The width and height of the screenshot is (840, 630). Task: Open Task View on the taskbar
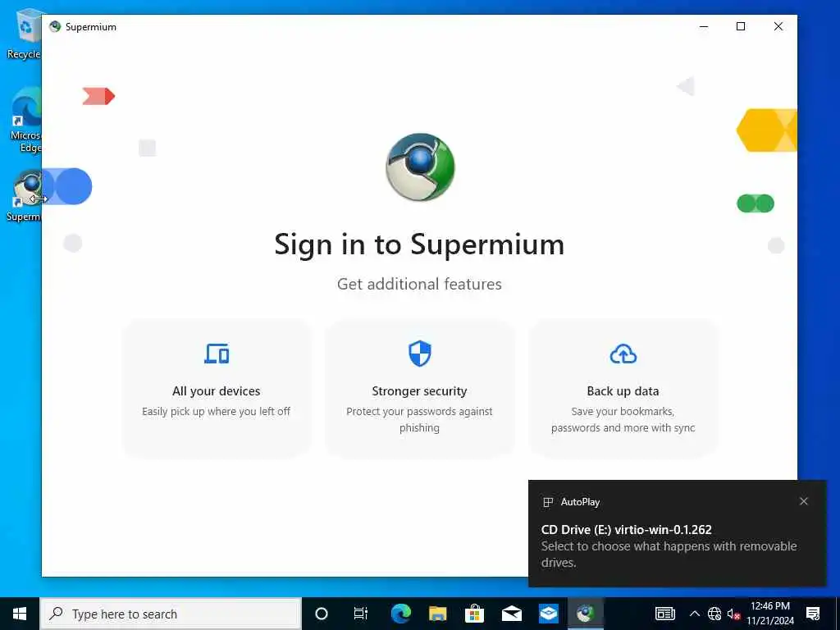pos(361,614)
